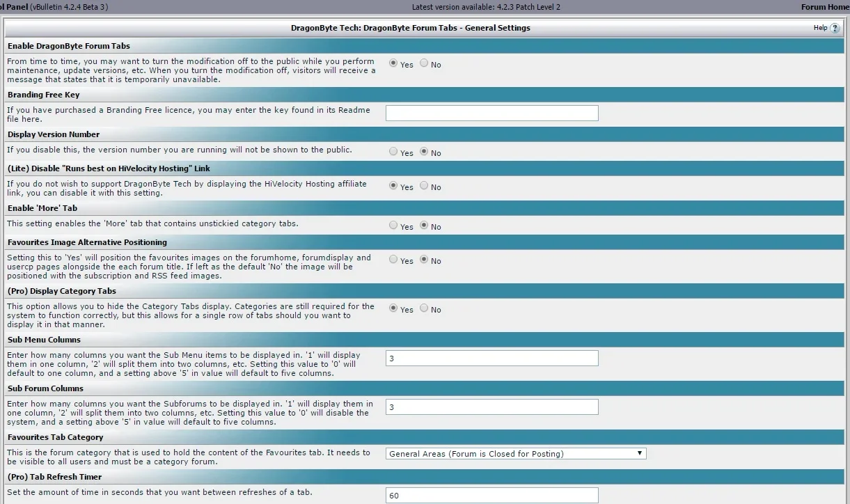This screenshot has height=504, width=850.
Task: Set HiVelocity Hosting link option to Yes
Action: pyautogui.click(x=393, y=186)
